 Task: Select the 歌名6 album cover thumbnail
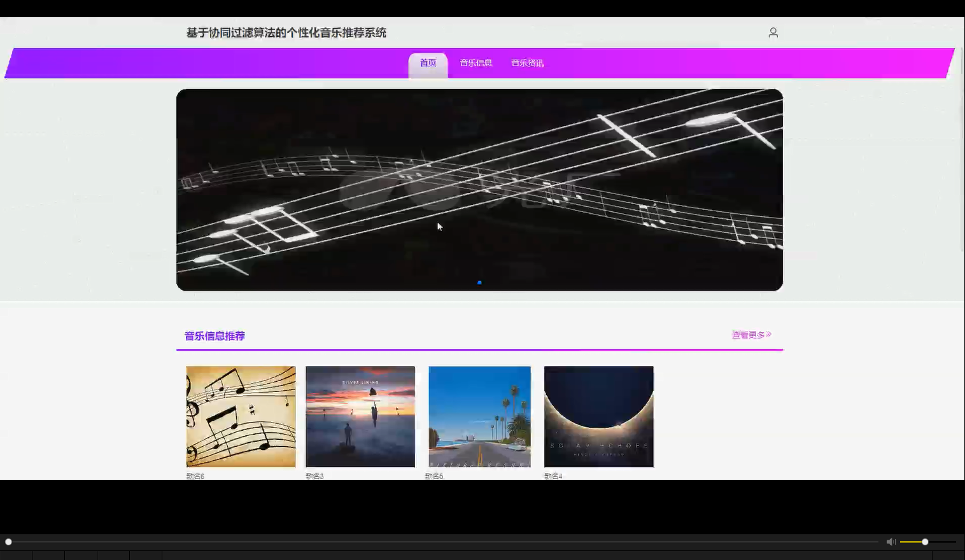(x=241, y=416)
